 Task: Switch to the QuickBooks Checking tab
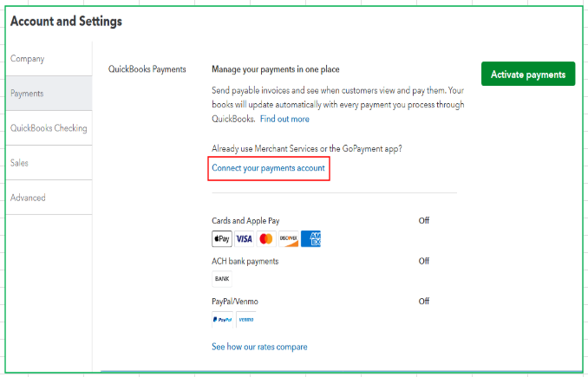click(x=49, y=128)
